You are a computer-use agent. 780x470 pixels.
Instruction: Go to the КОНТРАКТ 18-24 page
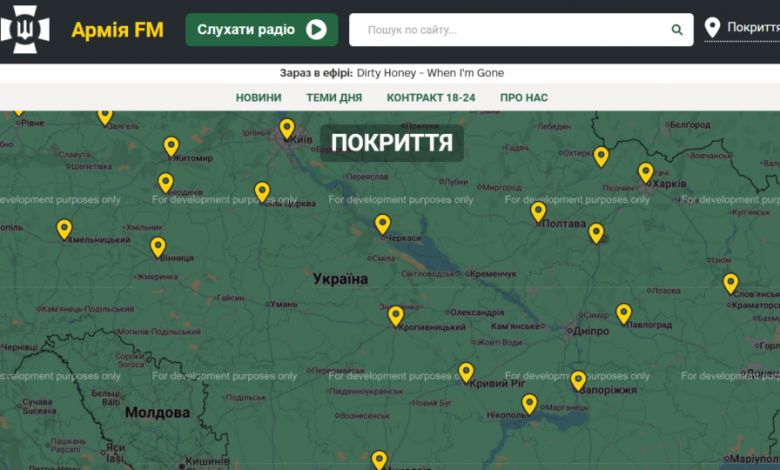click(x=431, y=98)
